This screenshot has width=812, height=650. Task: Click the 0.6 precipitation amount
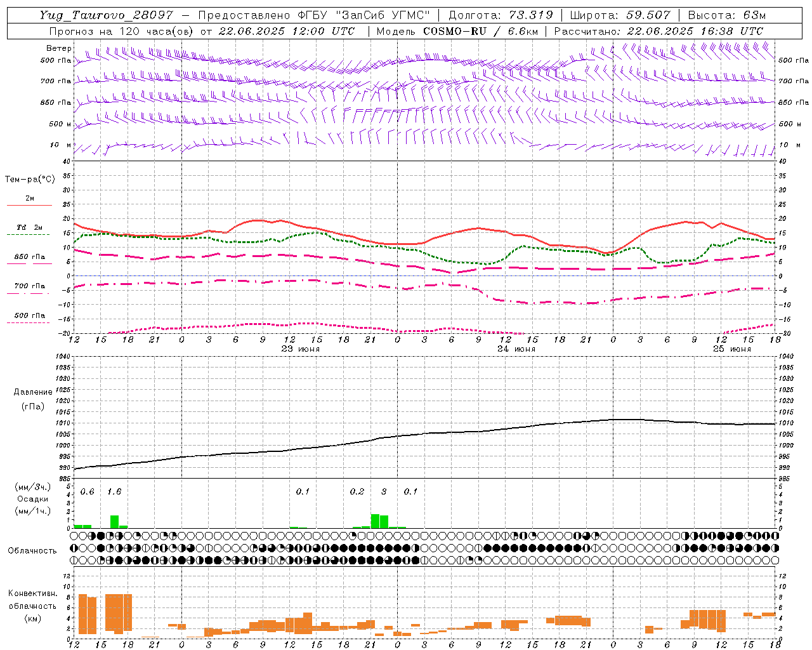click(x=87, y=492)
